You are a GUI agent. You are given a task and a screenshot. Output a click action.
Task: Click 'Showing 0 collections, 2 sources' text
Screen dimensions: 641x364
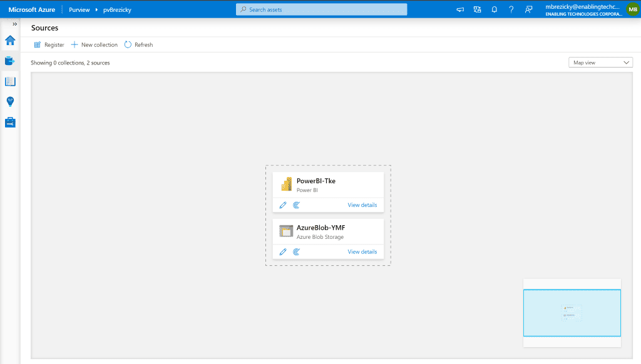point(70,63)
